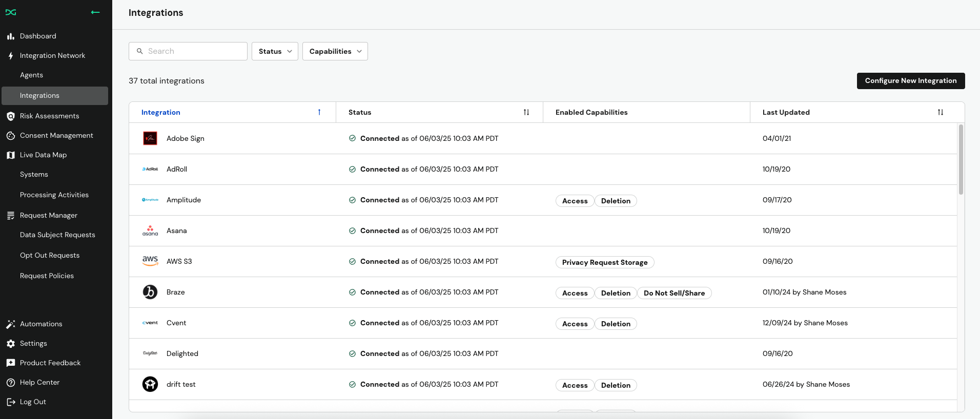Sort by Integration column arrow
The image size is (980, 419).
pyautogui.click(x=319, y=112)
